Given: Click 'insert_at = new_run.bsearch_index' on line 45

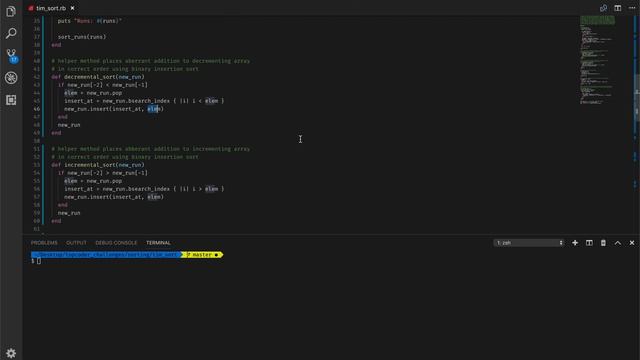Looking at the screenshot, I should (x=117, y=101).
